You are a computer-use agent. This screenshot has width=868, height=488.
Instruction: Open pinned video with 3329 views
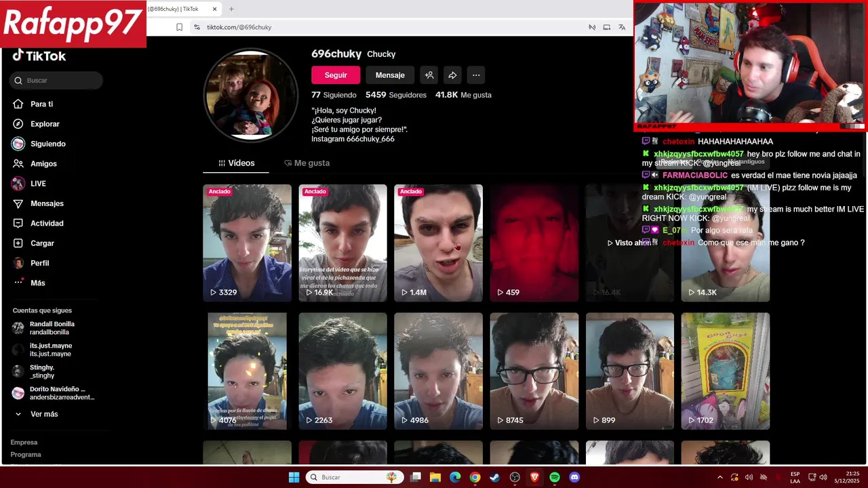[x=247, y=243]
